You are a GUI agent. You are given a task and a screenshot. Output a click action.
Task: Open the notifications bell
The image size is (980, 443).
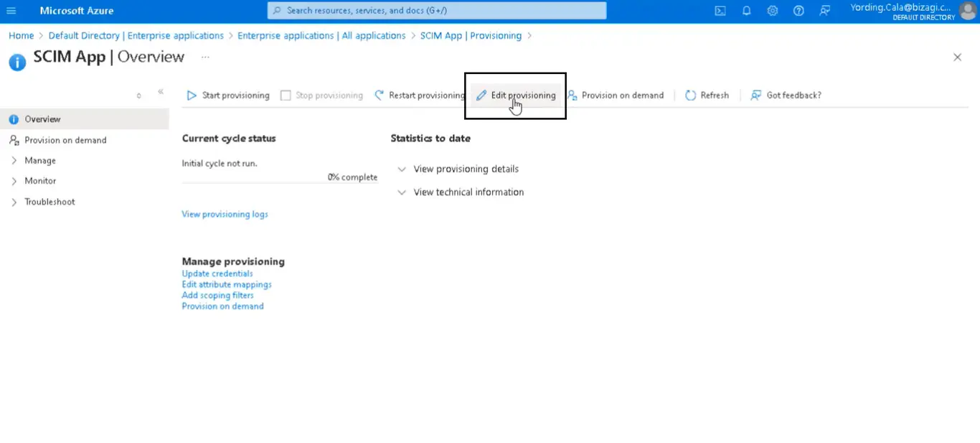(746, 11)
